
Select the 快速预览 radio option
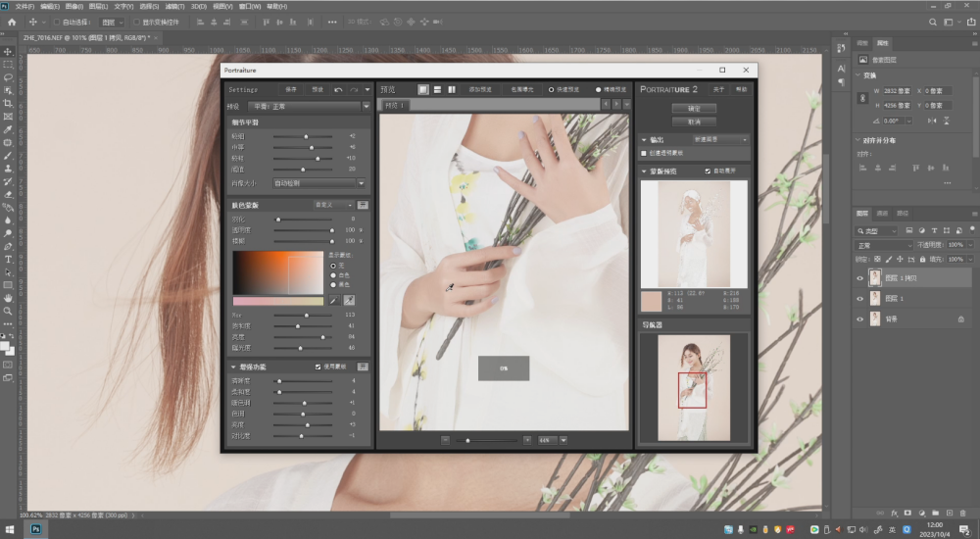click(551, 89)
